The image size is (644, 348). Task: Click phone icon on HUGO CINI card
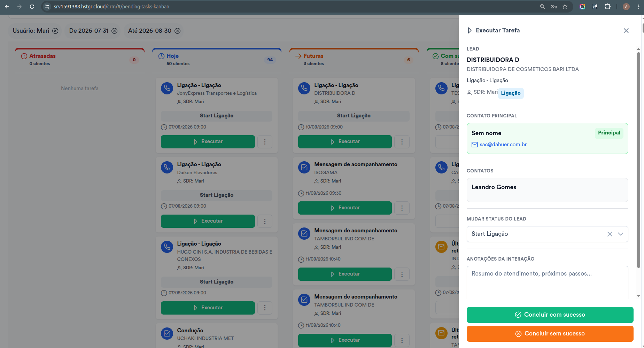tap(167, 247)
